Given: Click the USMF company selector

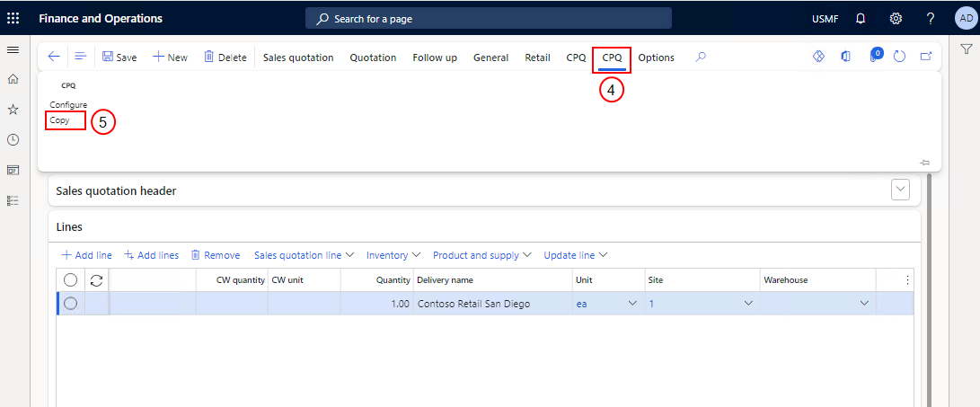Looking at the screenshot, I should 825,19.
